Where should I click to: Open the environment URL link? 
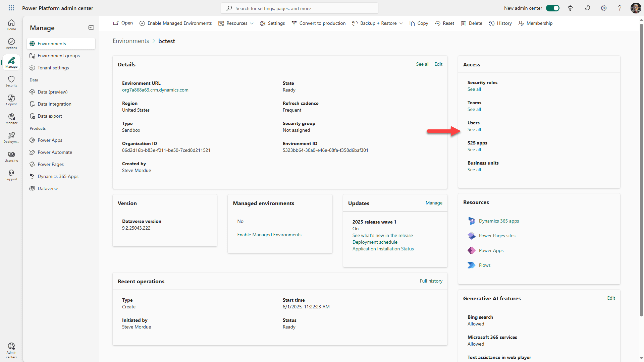point(155,90)
